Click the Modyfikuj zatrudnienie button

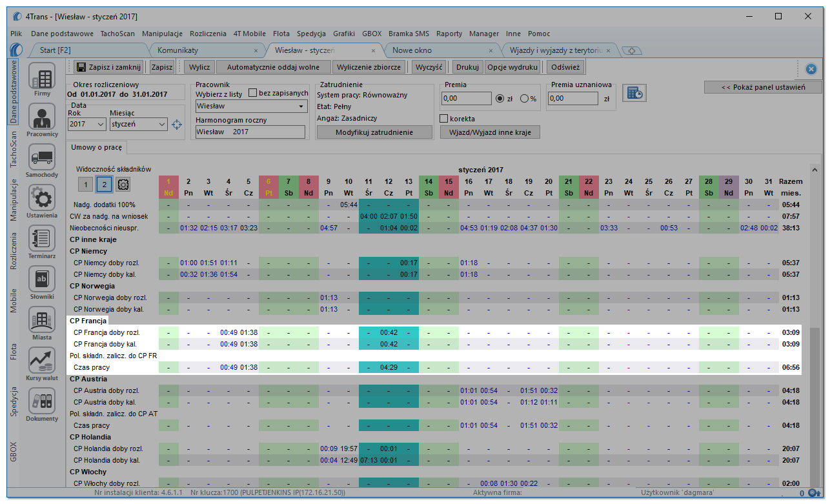click(x=375, y=132)
